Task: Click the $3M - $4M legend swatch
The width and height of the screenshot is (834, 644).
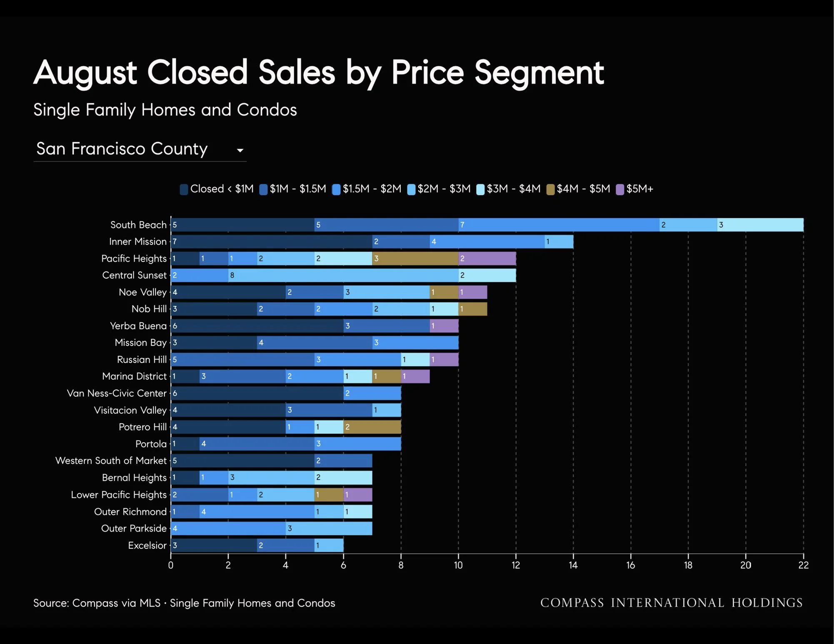Action: click(480, 189)
